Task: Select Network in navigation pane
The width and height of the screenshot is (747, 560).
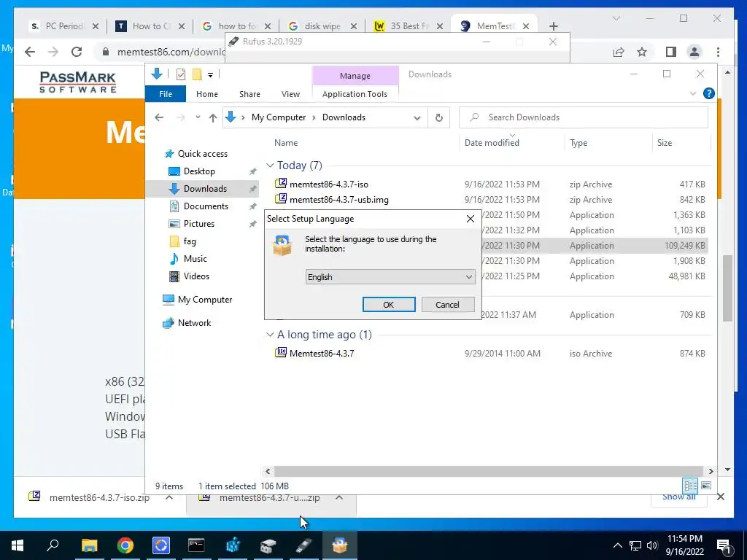Action: point(194,323)
